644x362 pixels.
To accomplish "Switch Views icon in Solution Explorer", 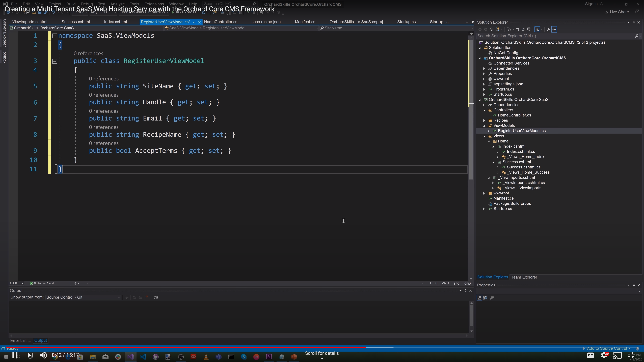I will click(497, 29).
